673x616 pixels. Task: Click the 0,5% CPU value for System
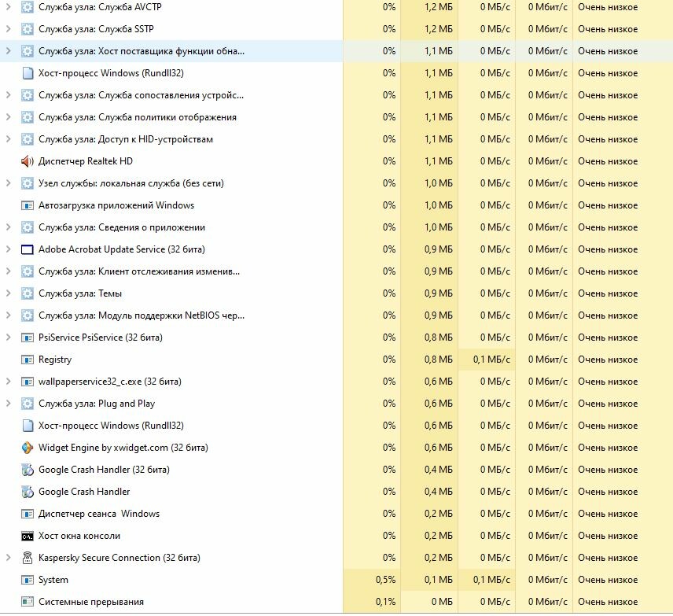(385, 580)
